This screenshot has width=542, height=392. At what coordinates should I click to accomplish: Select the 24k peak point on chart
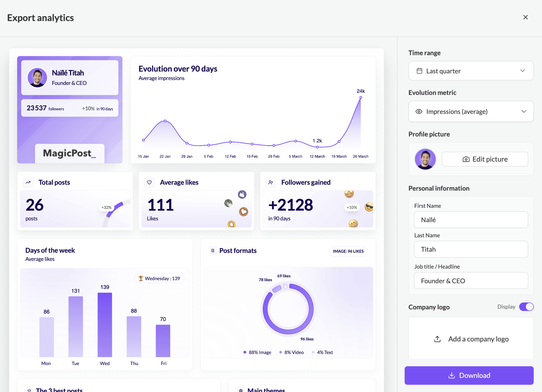tap(361, 97)
